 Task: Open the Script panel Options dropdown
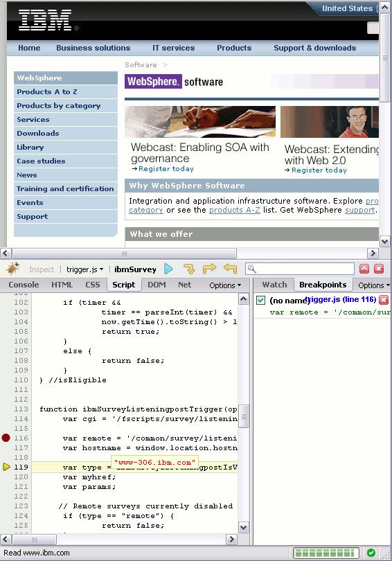coord(225,285)
